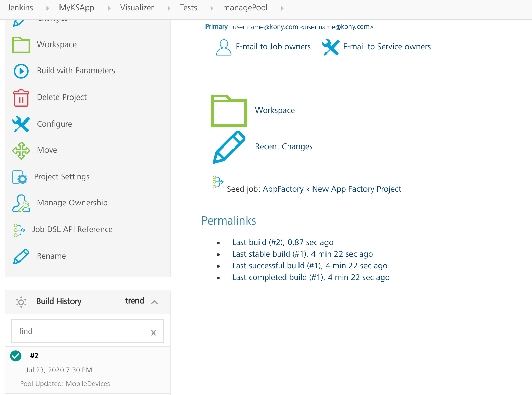This screenshot has height=395, width=532.
Task: Open the E-mail to Job owners link
Action: click(273, 47)
